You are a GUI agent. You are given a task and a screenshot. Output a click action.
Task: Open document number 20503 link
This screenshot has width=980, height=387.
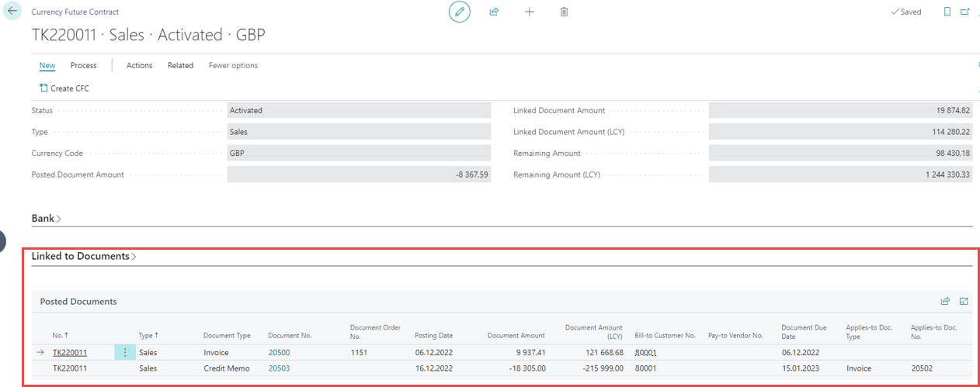[x=279, y=368]
